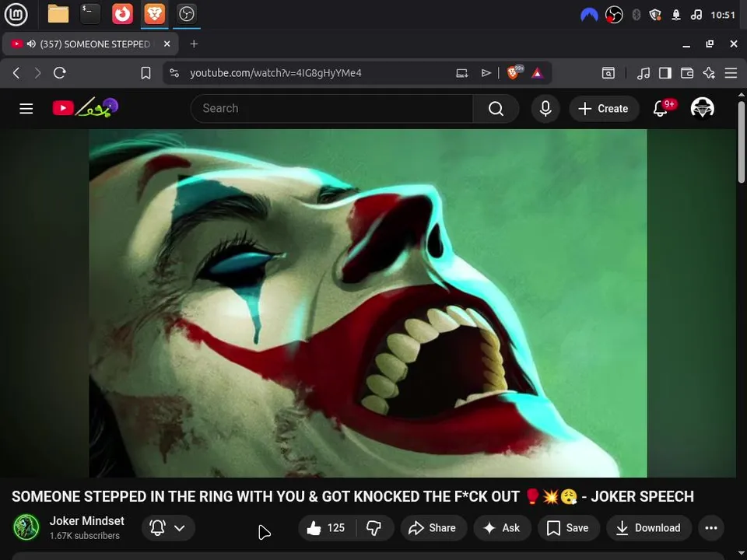Open YouTube notifications bell
747x560 pixels.
[661, 109]
